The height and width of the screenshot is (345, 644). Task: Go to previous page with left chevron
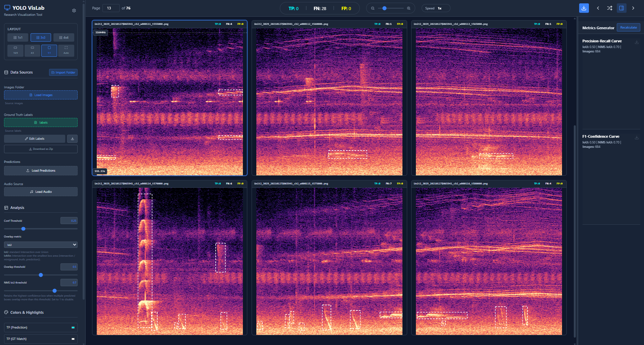pos(598,8)
